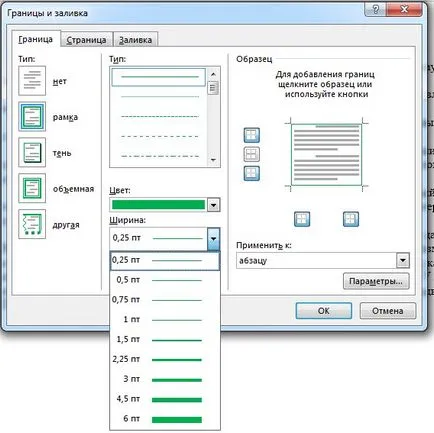Toggle the right border button under preview
The image size is (434, 433).
351,219
